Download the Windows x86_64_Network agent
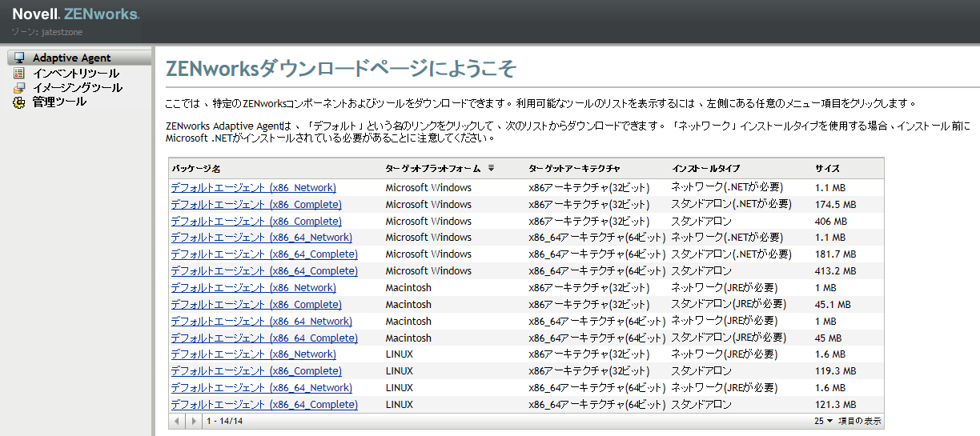This screenshot has width=980, height=436. pos(261,238)
